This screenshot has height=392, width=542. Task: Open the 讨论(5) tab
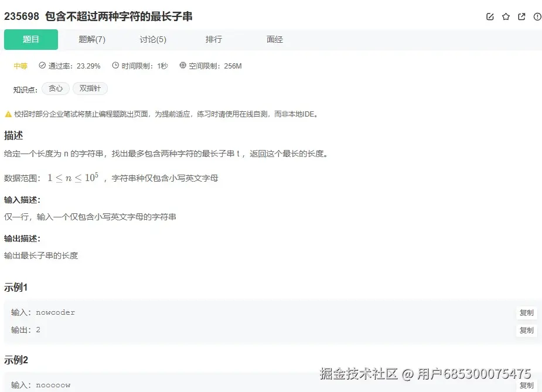click(x=152, y=39)
